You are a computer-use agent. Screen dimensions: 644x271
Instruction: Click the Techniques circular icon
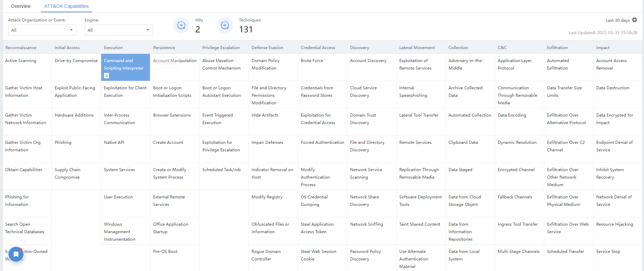click(225, 25)
